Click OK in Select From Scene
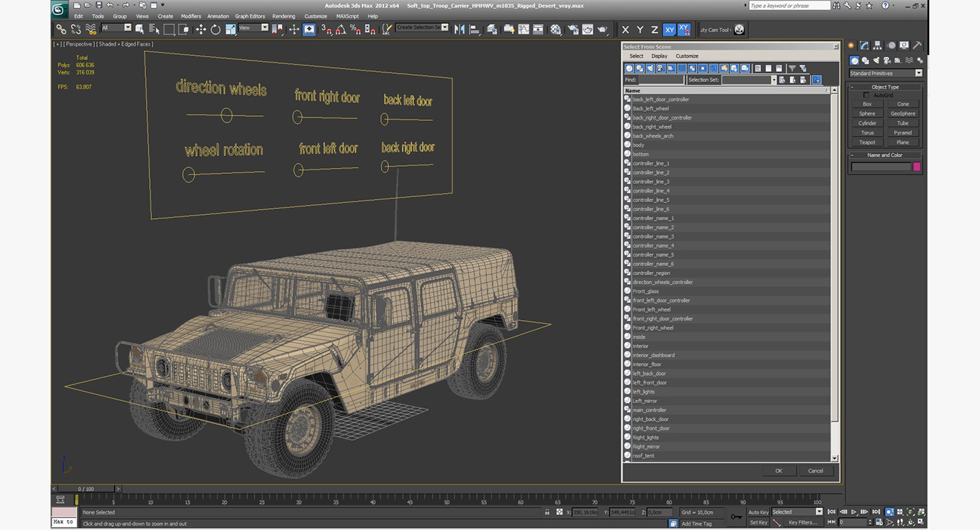The width and height of the screenshot is (980, 530). click(778, 471)
